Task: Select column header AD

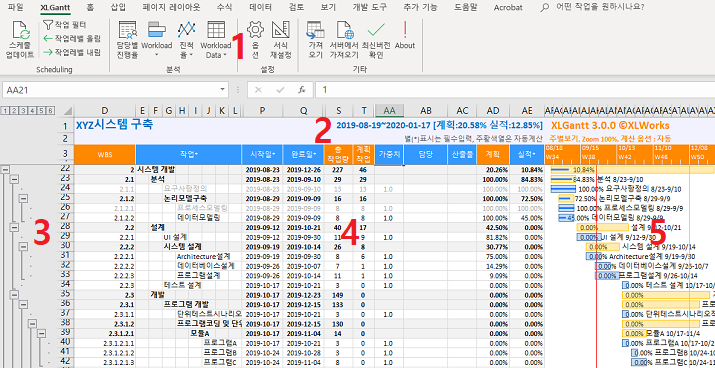Action: click(493, 111)
